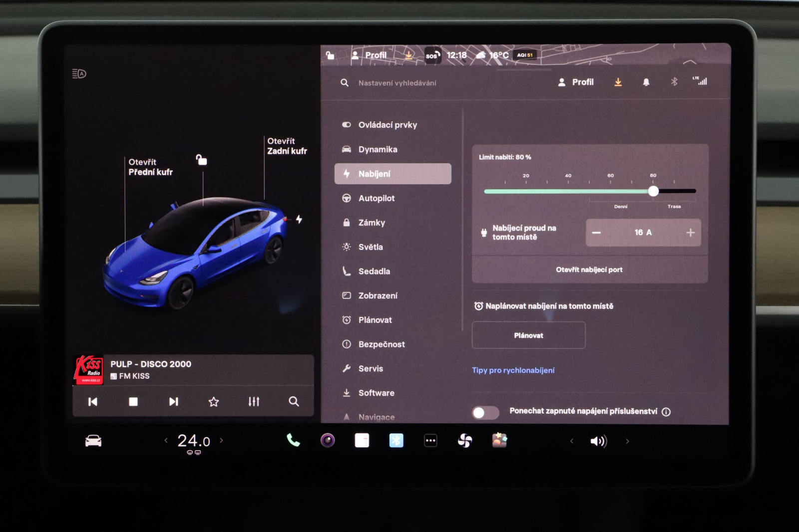Toggle the car lock icon above vehicle

click(201, 160)
